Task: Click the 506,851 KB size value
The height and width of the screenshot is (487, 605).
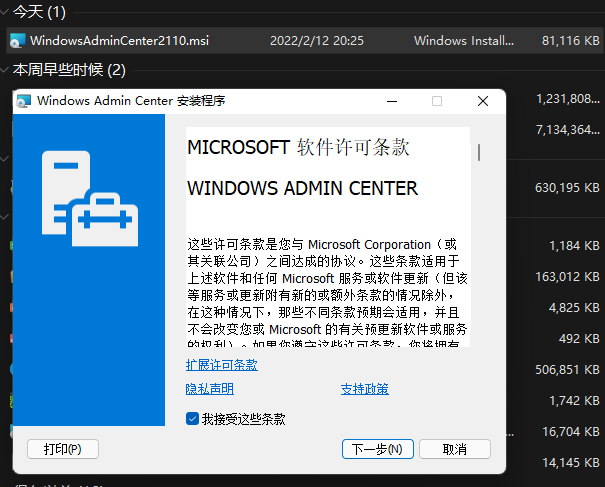Action: (x=567, y=370)
